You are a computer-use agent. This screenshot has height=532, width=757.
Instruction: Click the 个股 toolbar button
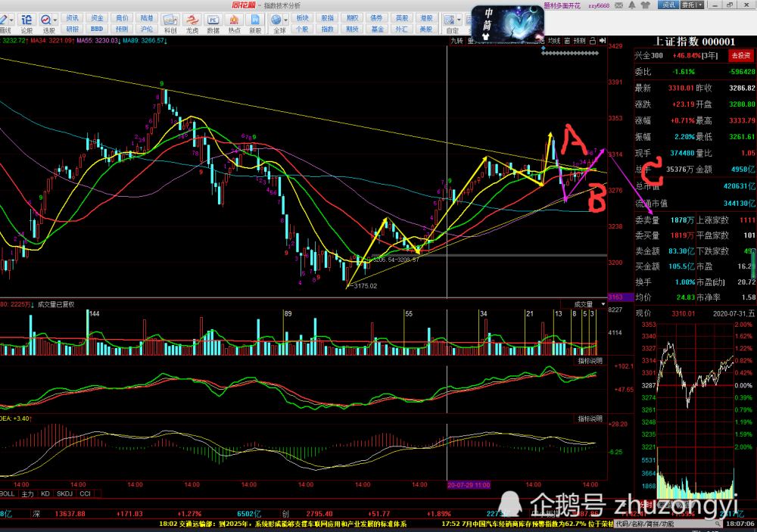click(x=302, y=29)
